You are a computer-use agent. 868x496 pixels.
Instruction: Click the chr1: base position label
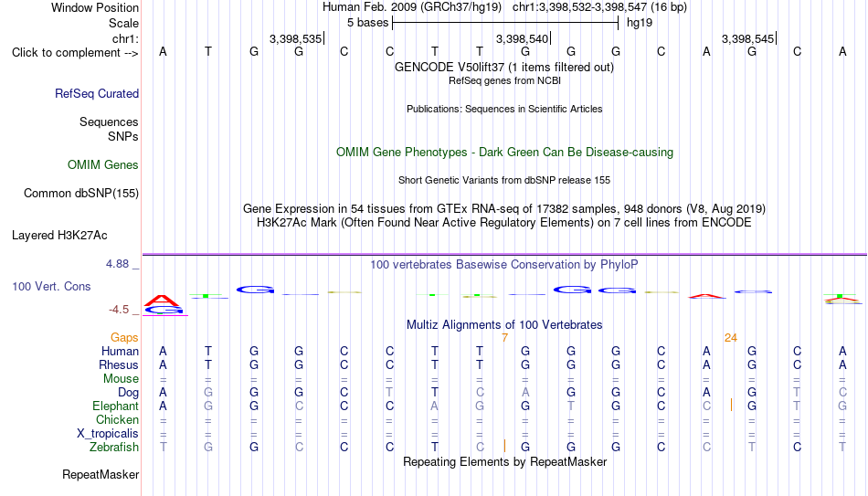point(126,38)
